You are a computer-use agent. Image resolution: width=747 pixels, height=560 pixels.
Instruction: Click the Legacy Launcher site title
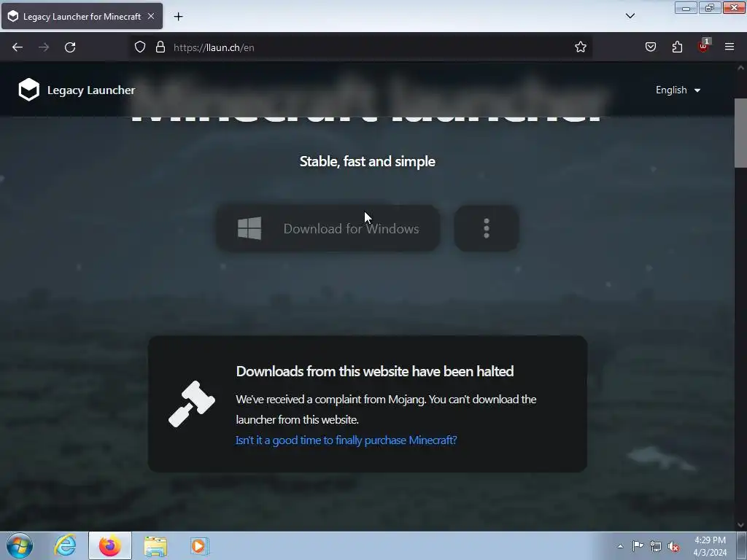click(91, 90)
